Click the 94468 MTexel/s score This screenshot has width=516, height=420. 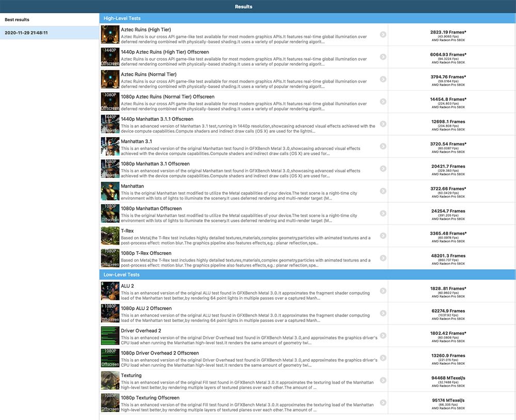pyautogui.click(x=448, y=378)
